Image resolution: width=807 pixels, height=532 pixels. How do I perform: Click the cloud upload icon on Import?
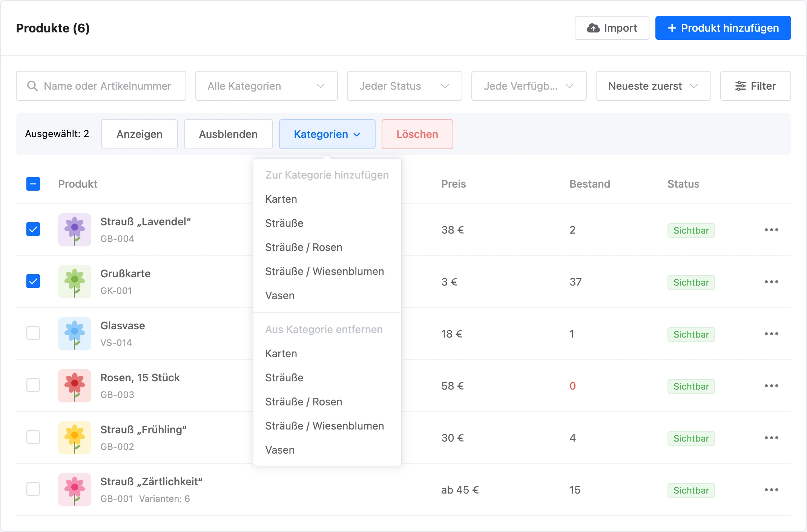point(593,28)
